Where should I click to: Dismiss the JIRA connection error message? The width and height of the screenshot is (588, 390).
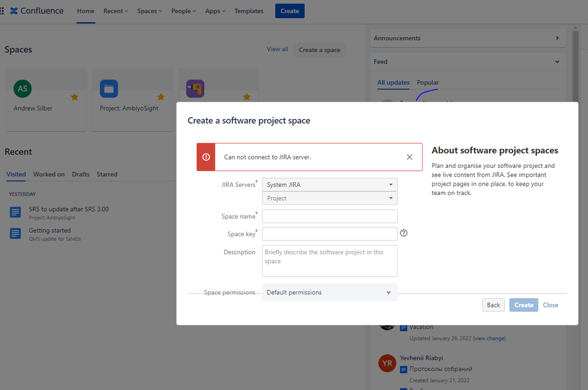410,157
